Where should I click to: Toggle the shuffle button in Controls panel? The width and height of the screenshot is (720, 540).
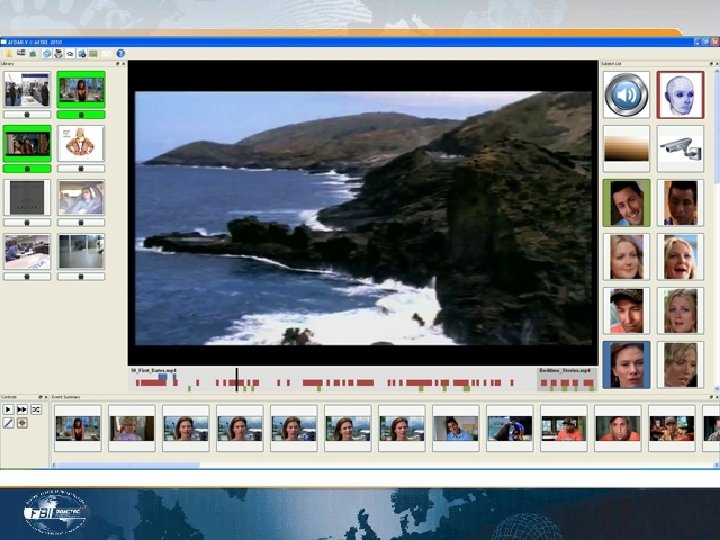(36, 409)
